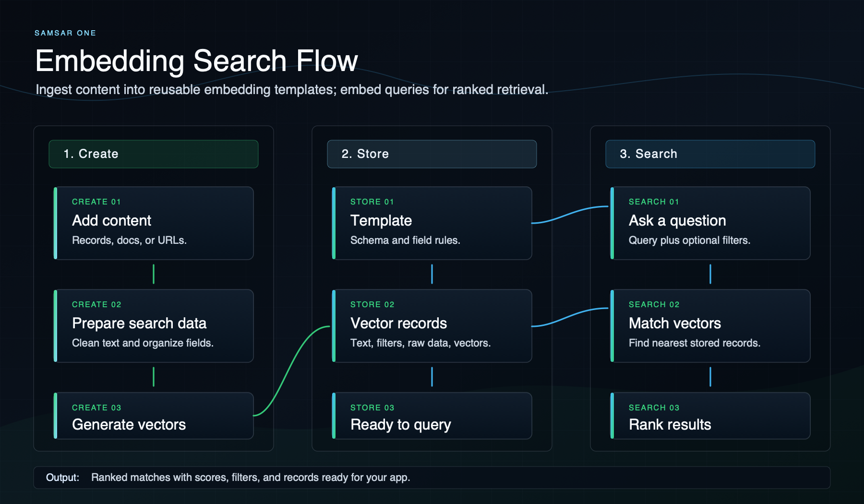Click the Output summary bar

(x=432, y=478)
